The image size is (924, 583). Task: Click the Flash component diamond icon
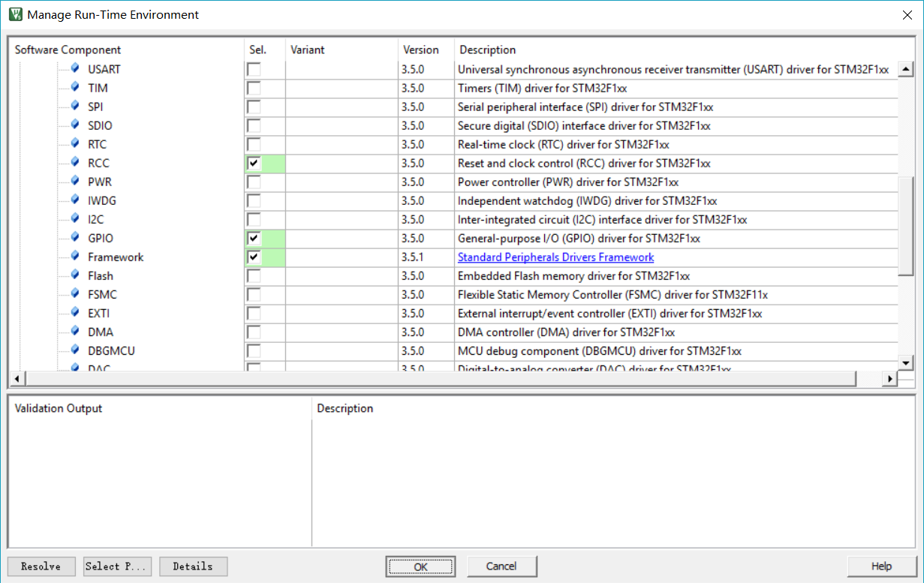pos(75,275)
